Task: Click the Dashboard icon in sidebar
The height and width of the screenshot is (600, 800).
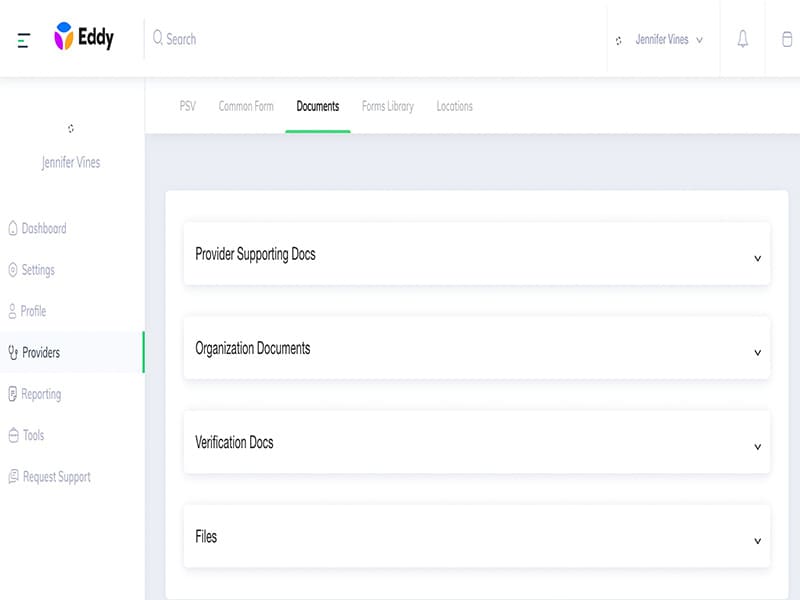Action: [x=13, y=228]
